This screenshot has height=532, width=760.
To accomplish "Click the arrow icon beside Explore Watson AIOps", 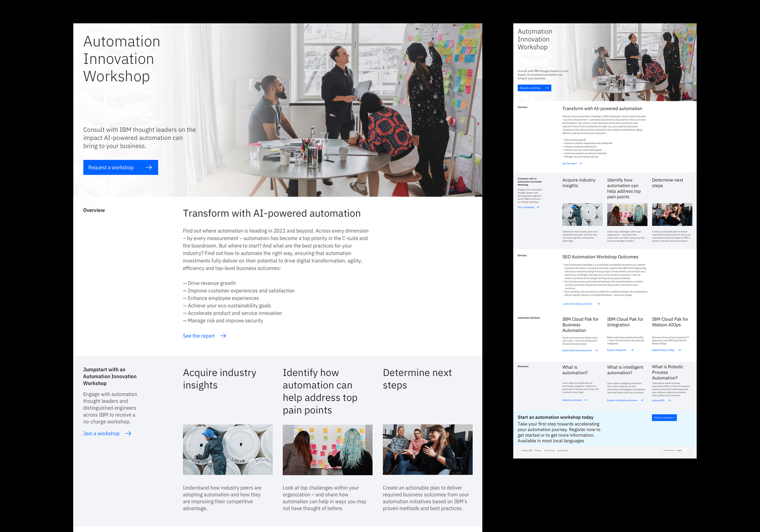I will coord(679,350).
